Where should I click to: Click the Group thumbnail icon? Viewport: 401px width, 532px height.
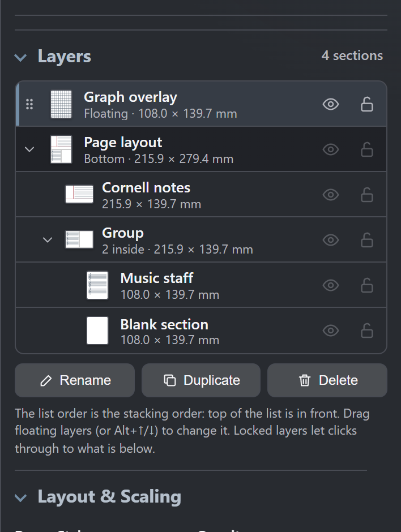click(x=79, y=239)
